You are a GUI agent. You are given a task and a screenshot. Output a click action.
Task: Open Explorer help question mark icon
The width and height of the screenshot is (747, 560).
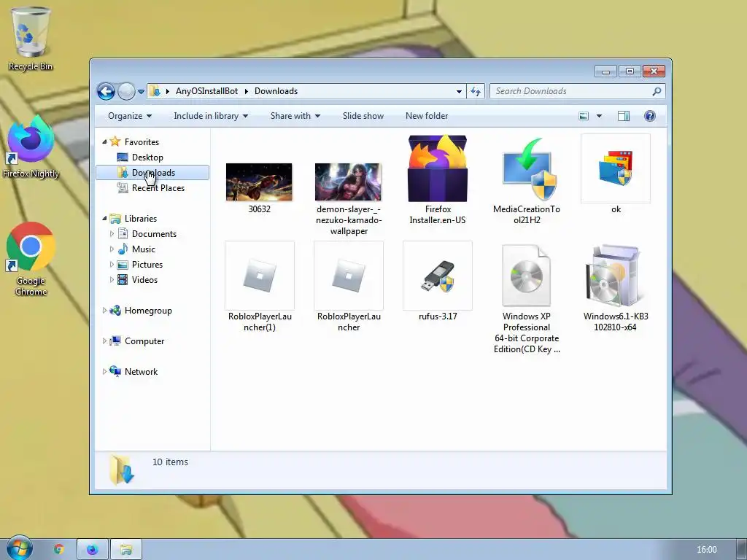[x=649, y=116]
